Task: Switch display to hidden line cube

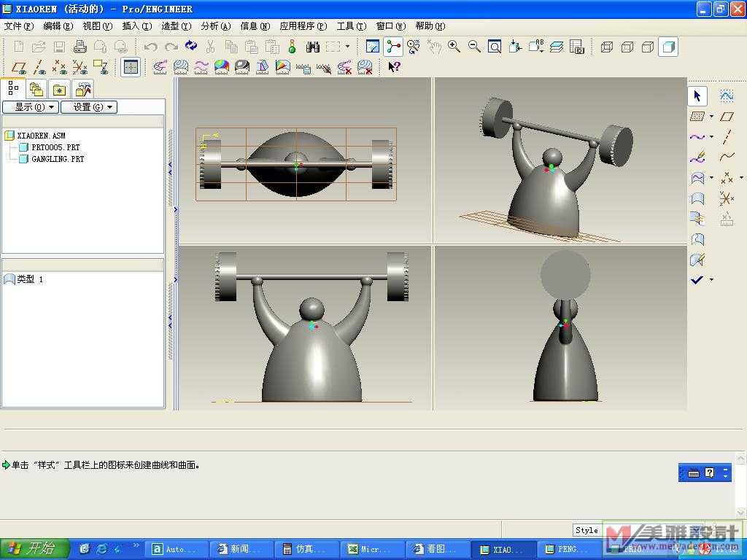Action: [x=627, y=47]
